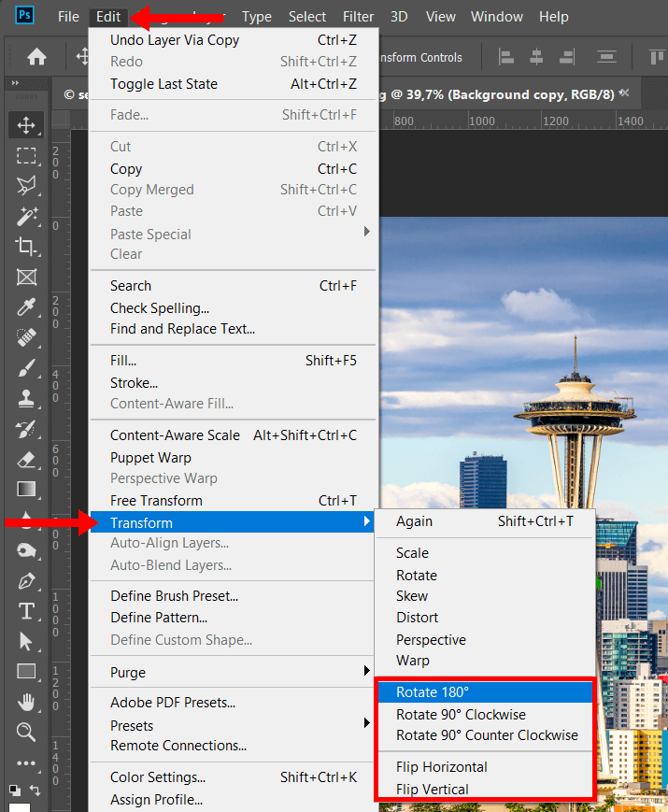
Task: Expand the toolbar double-arrow toggle
Action: [15, 83]
